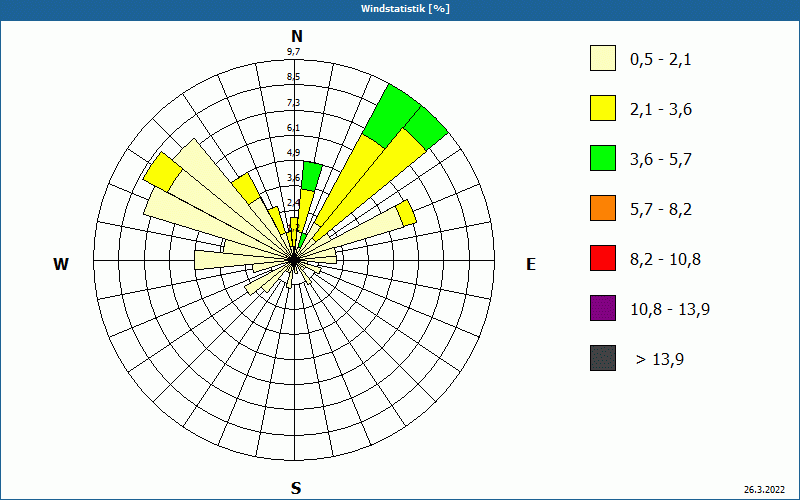Viewport: 800px width, 500px height.
Task: Click the 4,9 radial axis value
Action: [293, 153]
